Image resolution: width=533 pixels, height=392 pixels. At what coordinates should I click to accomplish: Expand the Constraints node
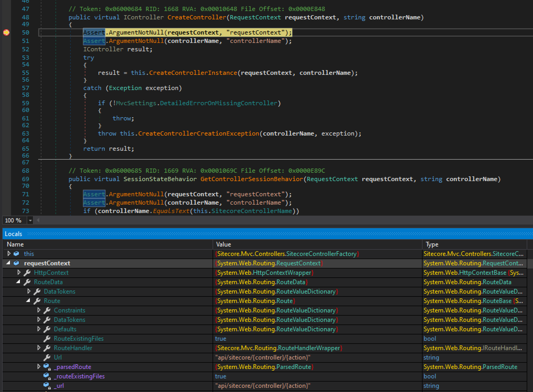pyautogui.click(x=38, y=310)
